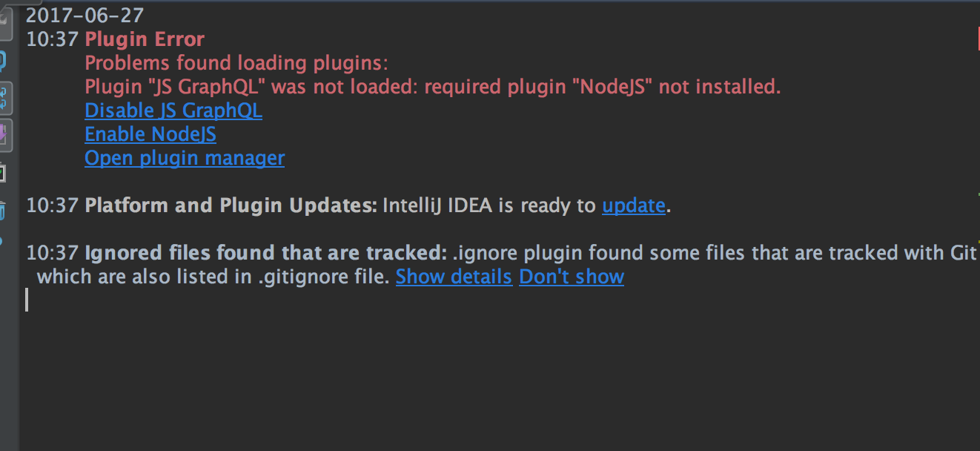Click the 10:37 timestamp beside Plugin Error
980x451 pixels.
tap(52, 39)
